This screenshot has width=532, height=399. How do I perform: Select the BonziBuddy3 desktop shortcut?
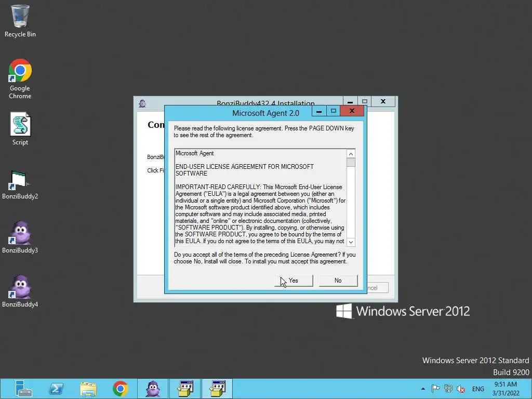click(x=20, y=237)
